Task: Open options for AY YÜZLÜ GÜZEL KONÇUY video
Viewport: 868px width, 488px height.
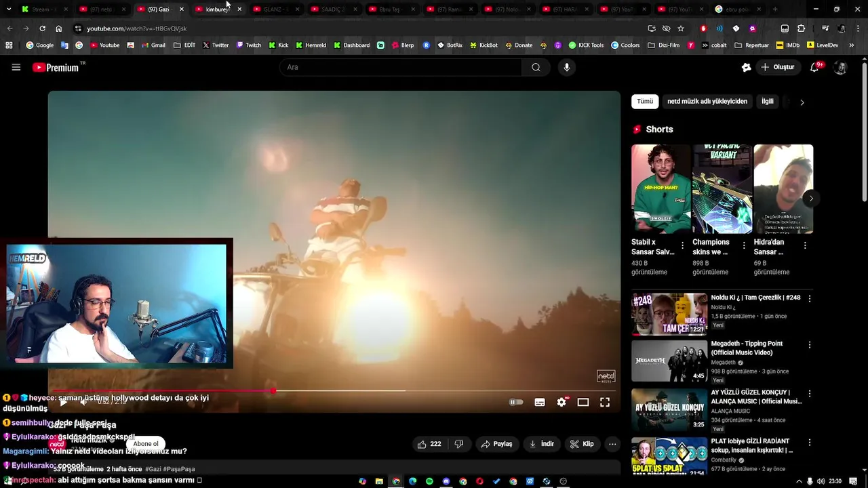Action: pos(809,393)
